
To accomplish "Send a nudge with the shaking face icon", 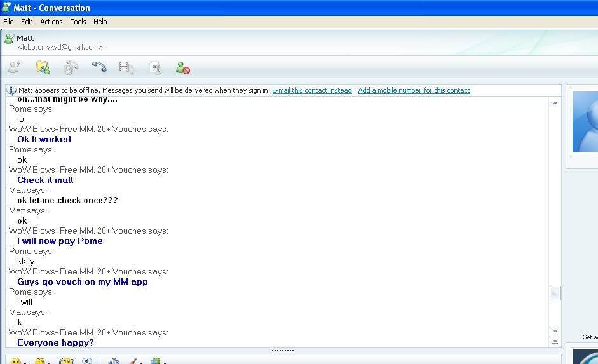I will (66, 361).
